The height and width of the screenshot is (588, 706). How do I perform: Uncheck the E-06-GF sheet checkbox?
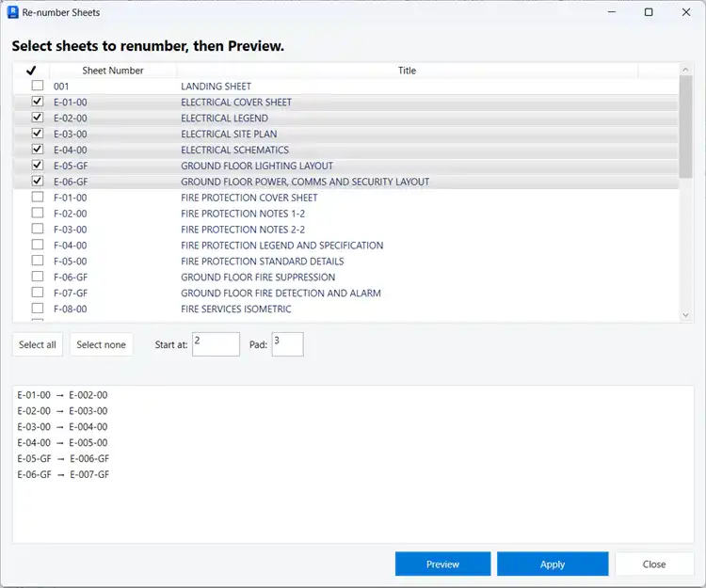click(38, 182)
